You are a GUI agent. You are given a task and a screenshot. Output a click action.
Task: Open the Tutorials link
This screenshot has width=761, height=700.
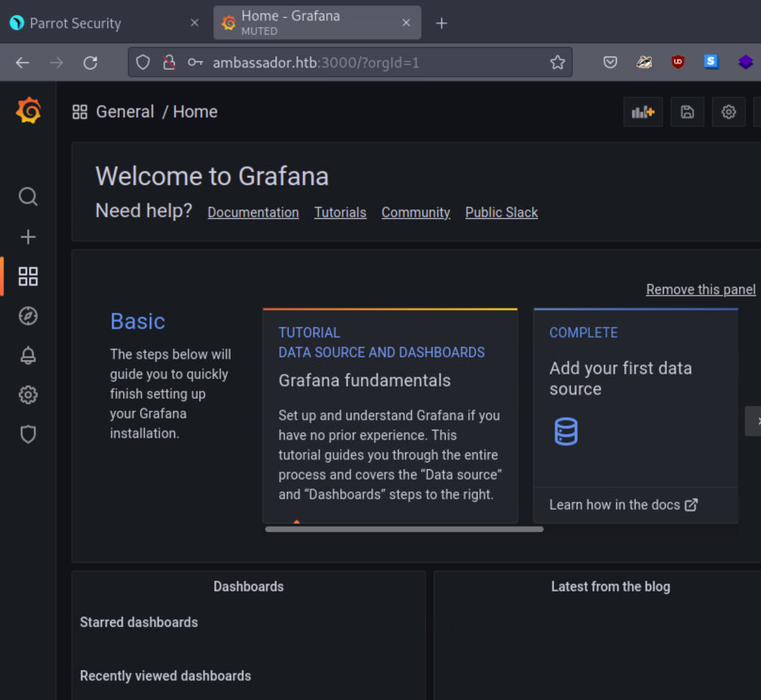(x=340, y=212)
